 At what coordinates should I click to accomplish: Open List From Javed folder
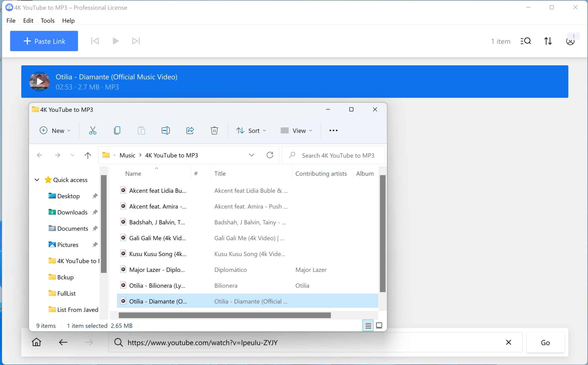coord(78,310)
